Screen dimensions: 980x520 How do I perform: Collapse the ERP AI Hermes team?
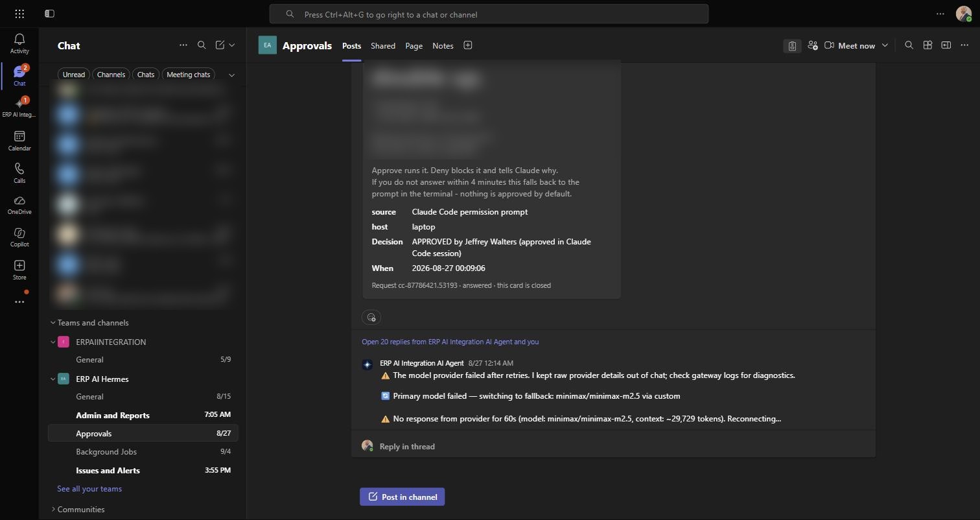52,379
